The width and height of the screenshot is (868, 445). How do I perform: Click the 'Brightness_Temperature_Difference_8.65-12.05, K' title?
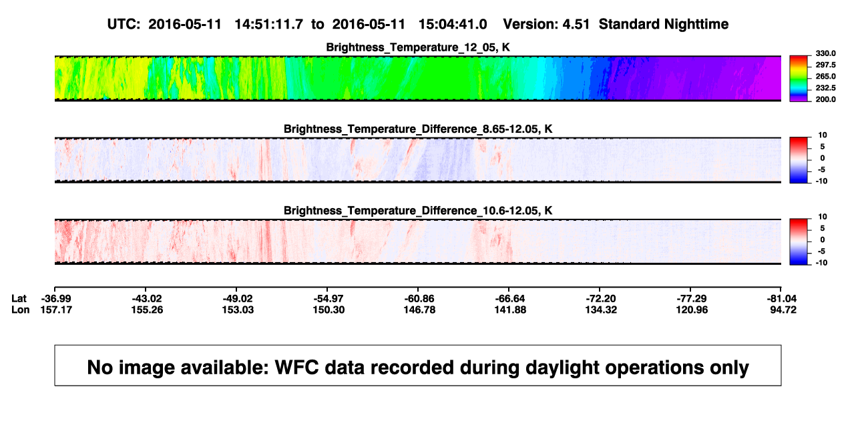[x=418, y=129]
